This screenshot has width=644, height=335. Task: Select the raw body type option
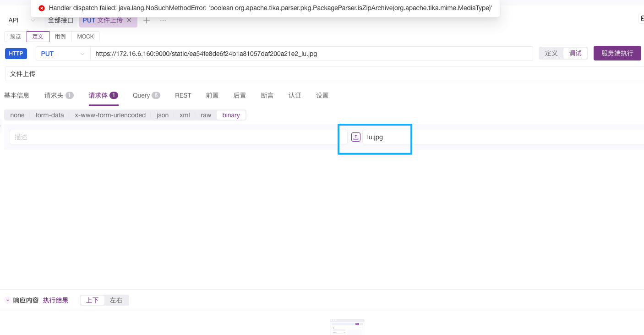pyautogui.click(x=206, y=115)
